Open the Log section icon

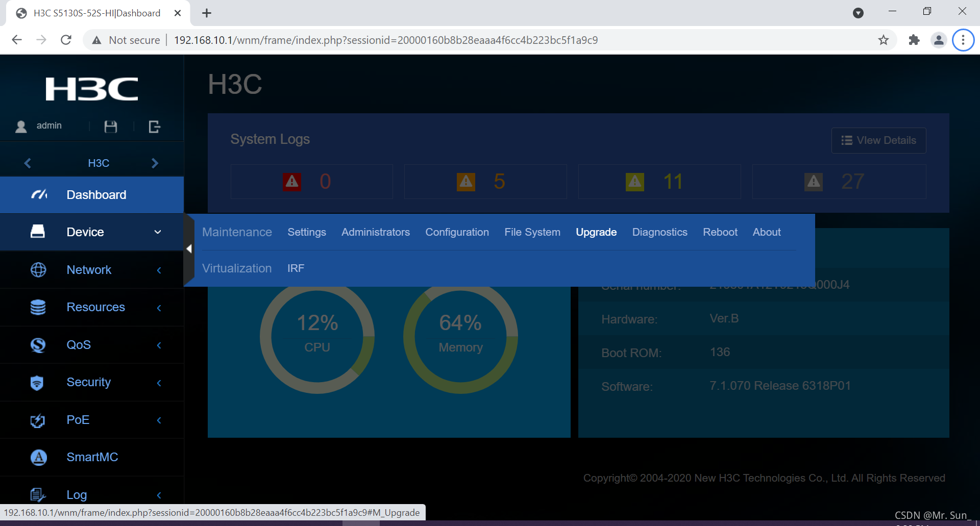(37, 494)
